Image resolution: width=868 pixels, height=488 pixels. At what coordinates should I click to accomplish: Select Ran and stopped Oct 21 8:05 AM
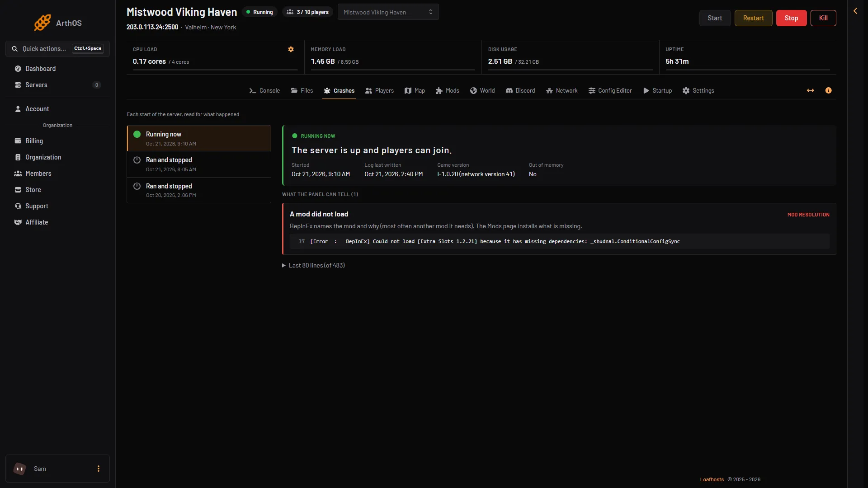(x=199, y=164)
